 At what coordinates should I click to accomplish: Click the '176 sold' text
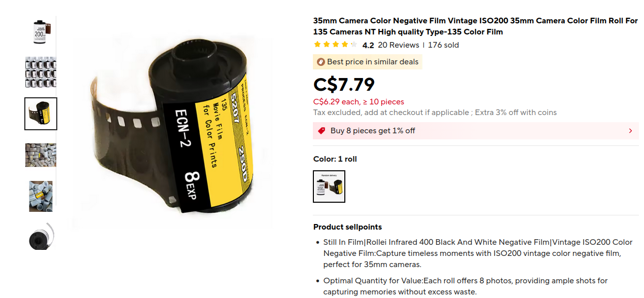pyautogui.click(x=443, y=45)
